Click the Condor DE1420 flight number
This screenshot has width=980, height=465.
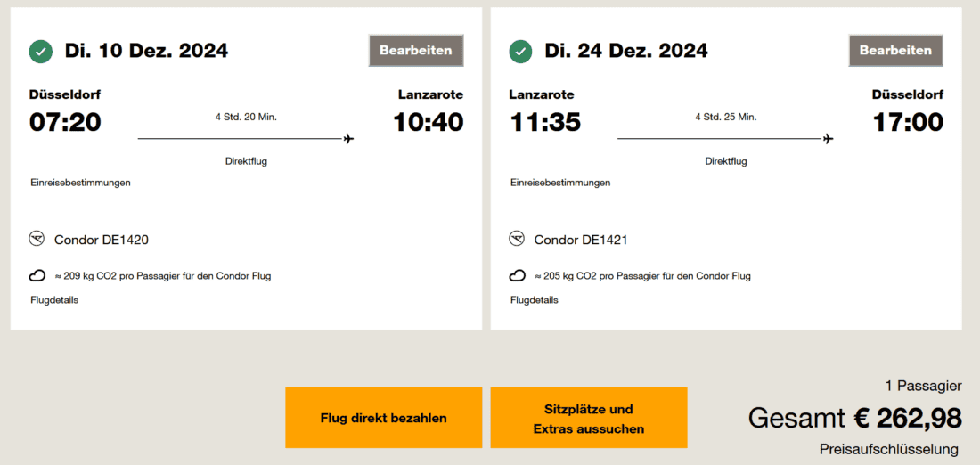pyautogui.click(x=102, y=240)
